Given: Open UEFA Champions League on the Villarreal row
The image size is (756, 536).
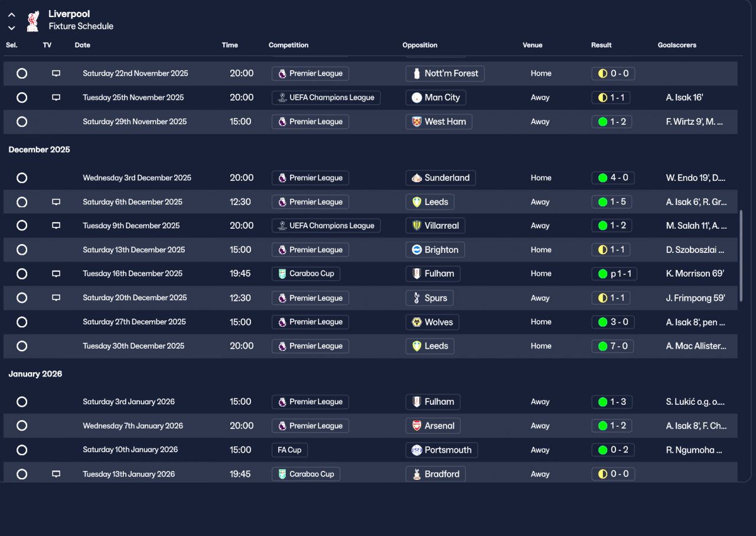Looking at the screenshot, I should click(x=326, y=226).
